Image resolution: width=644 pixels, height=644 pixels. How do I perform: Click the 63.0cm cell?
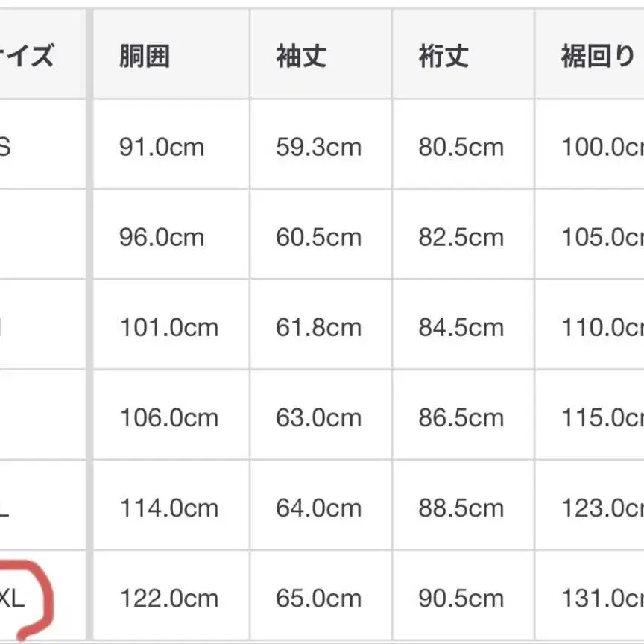point(319,417)
